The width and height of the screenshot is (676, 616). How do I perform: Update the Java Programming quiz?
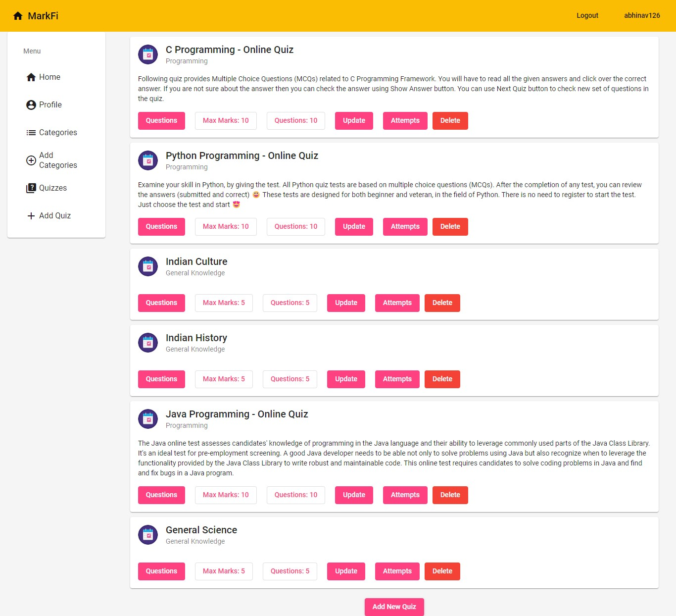pos(354,495)
